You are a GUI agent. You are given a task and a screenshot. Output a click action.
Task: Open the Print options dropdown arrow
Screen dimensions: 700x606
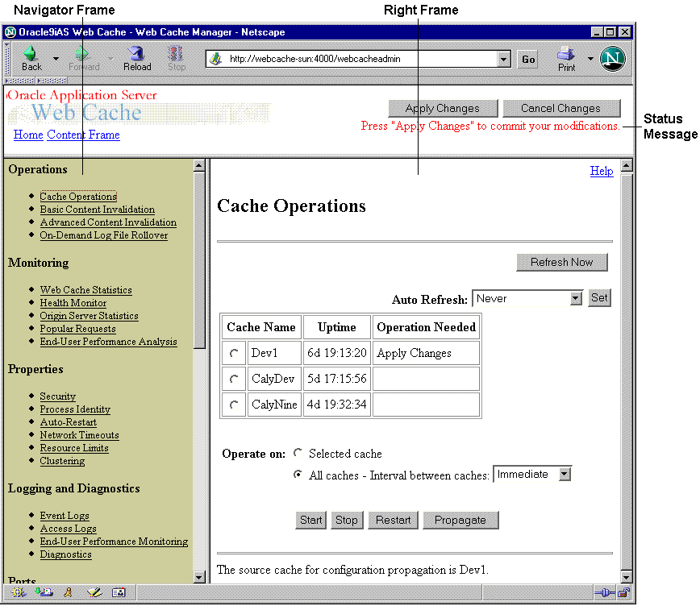(590, 59)
